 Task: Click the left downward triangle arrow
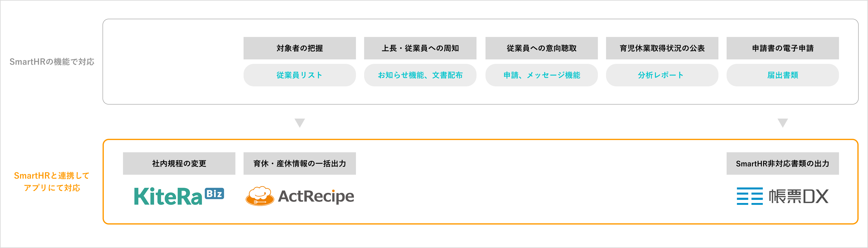click(x=300, y=123)
